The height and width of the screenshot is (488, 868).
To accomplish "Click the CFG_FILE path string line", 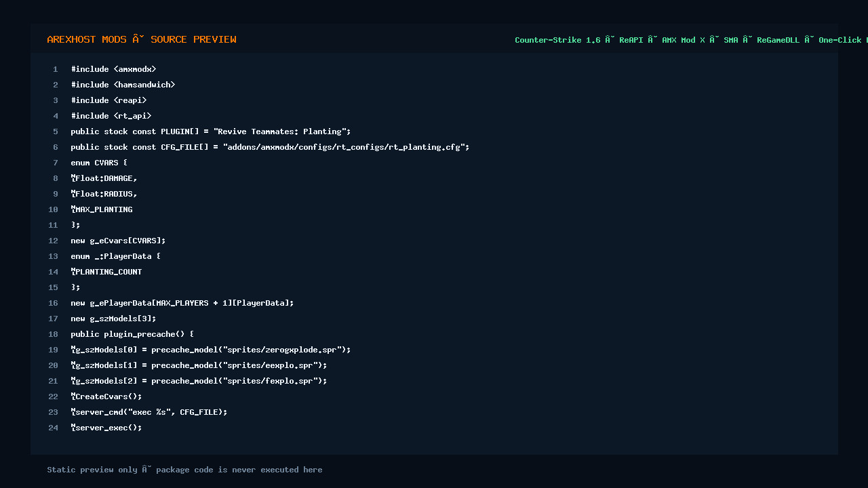I will pyautogui.click(x=270, y=147).
